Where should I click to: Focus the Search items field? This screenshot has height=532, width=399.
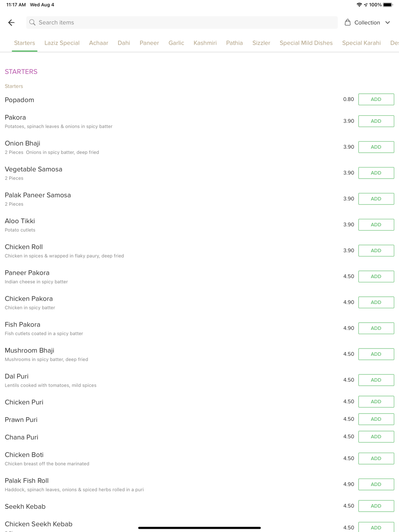tap(182, 23)
